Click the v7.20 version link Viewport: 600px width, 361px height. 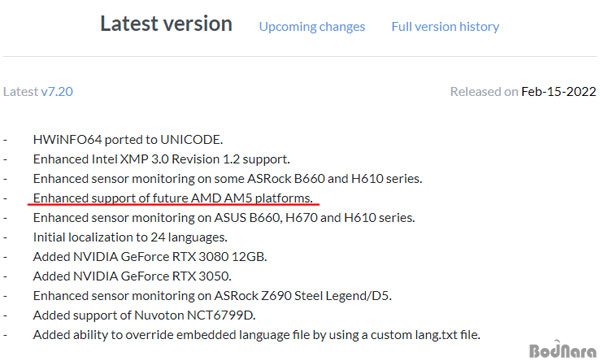[x=57, y=91]
